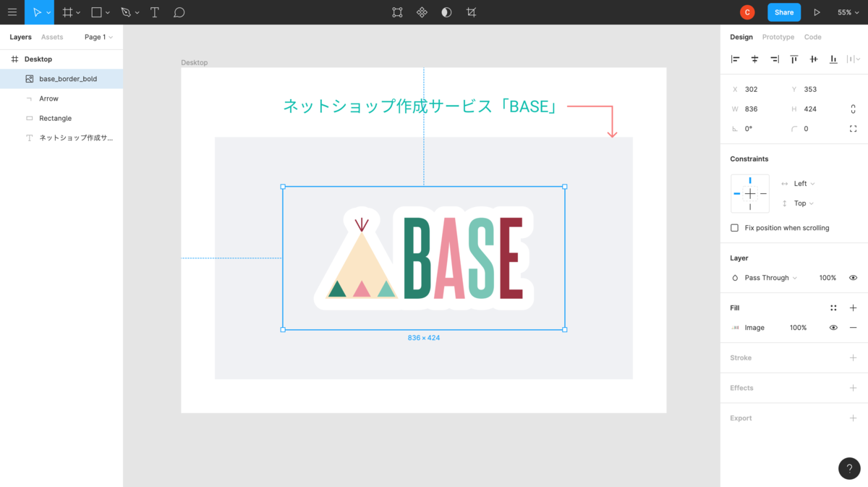The image size is (868, 487).
Task: Click Align right icon
Action: (775, 59)
